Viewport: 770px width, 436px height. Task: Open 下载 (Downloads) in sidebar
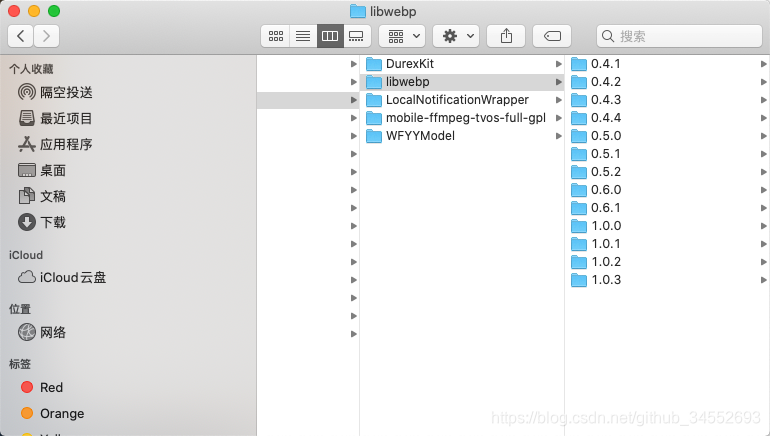(x=42, y=222)
